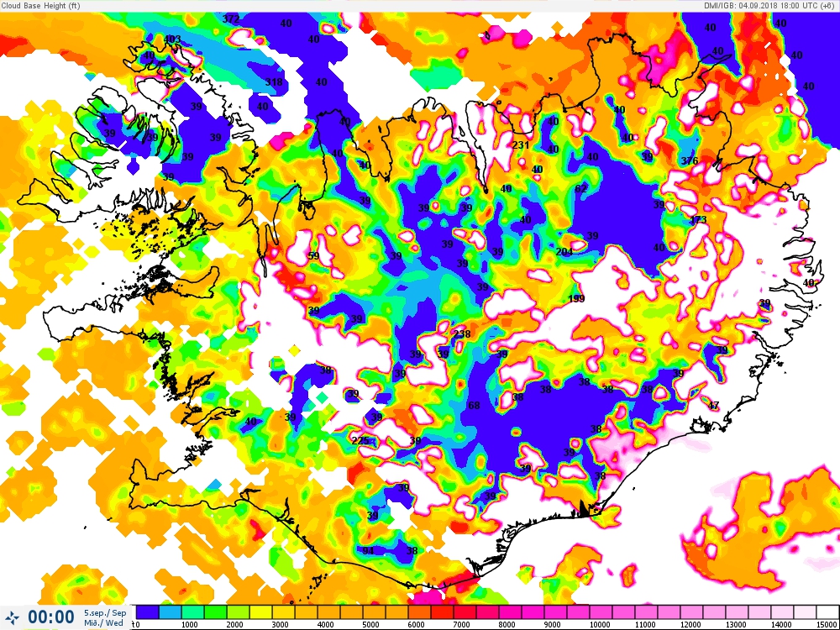This screenshot has width=840, height=630.
Task: Click the 00:00 time display
Action: pyautogui.click(x=51, y=617)
